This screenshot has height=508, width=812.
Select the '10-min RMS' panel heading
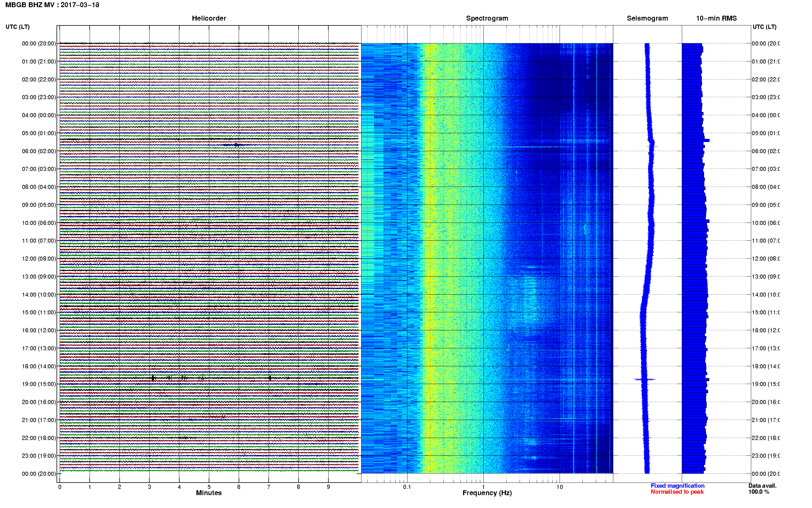(x=716, y=19)
